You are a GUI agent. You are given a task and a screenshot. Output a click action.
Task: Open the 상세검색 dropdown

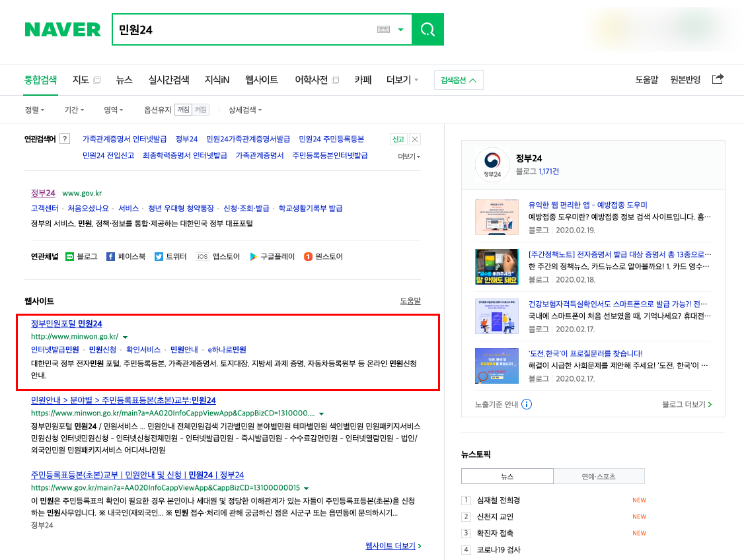coord(245,110)
